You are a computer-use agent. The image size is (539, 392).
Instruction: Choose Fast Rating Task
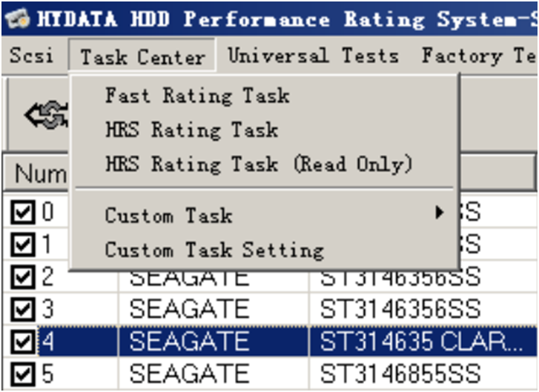tap(197, 96)
